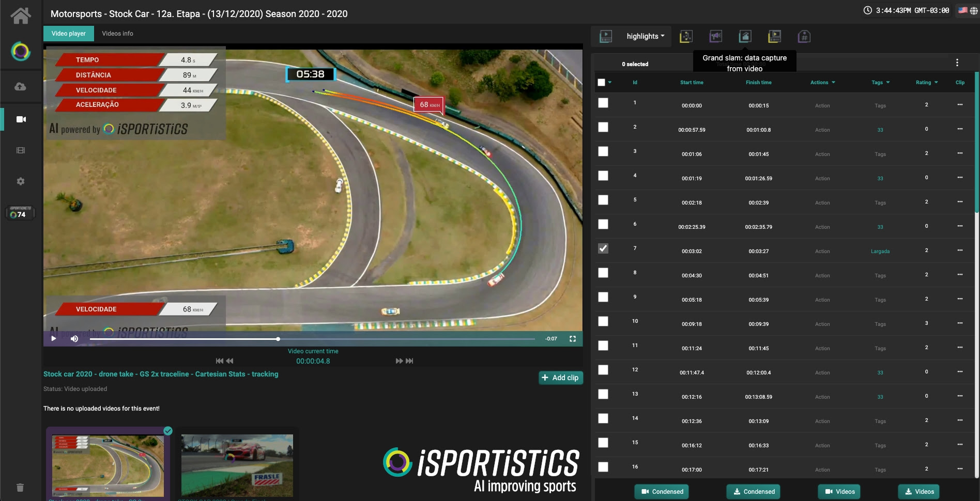The height and width of the screenshot is (501, 980).
Task: Click the video list toolbar icon
Action: coord(774,36)
